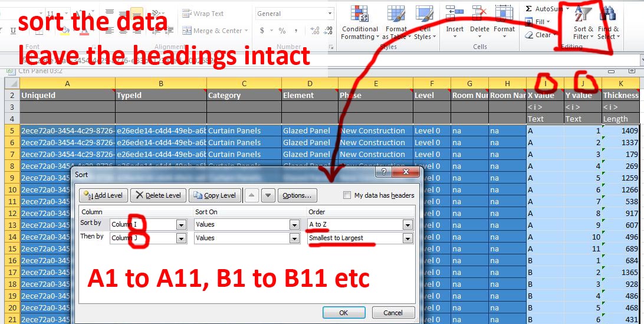Open Sort On Values dropdown for Sort by row

coord(294,224)
